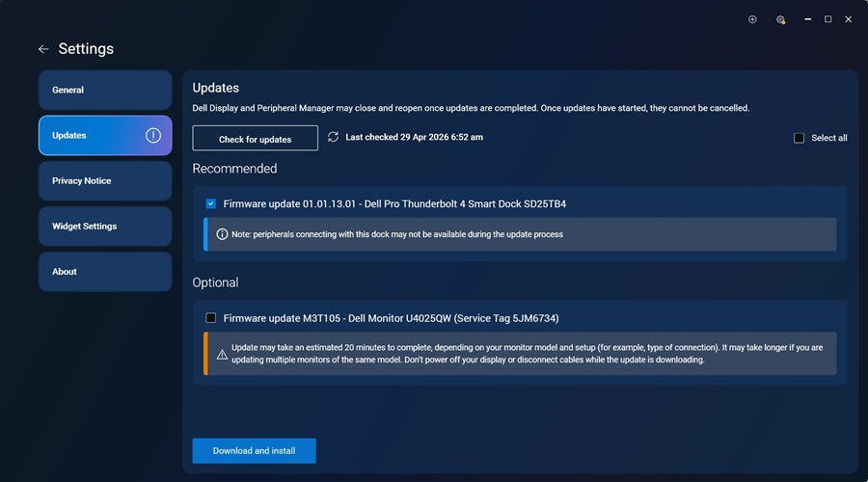Click the Settings page title

[86, 49]
